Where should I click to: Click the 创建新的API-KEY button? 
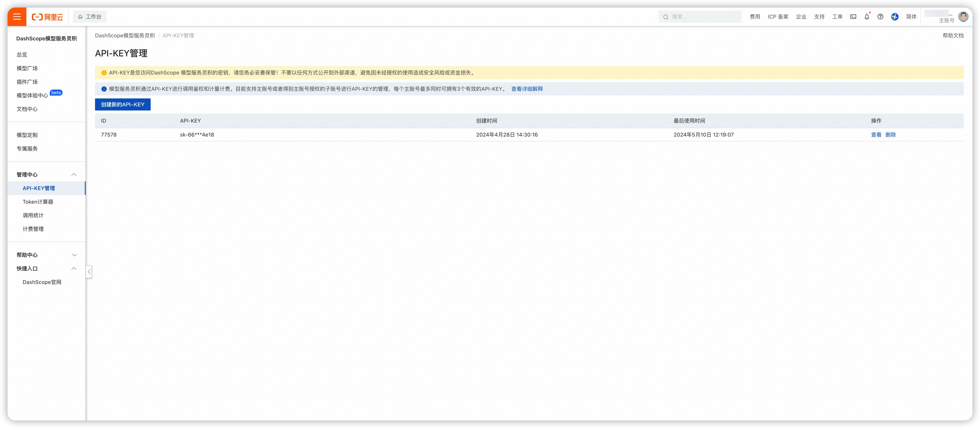(x=123, y=104)
